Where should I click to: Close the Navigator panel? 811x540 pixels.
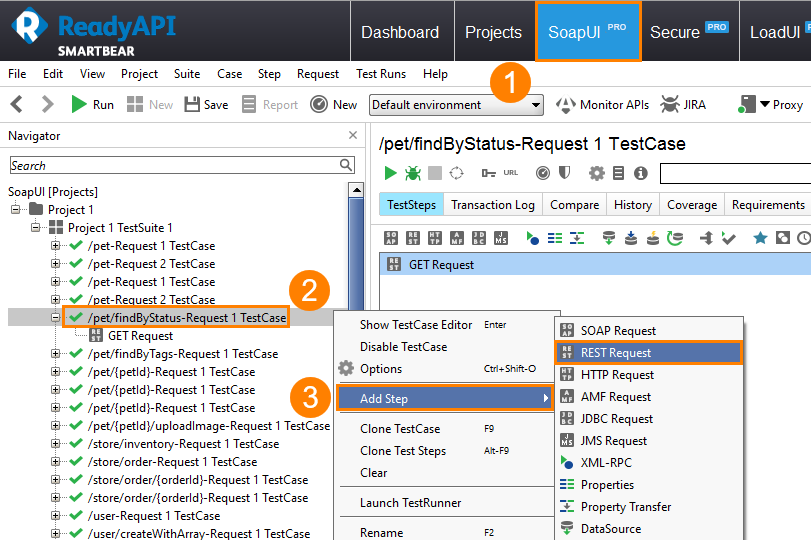(353, 135)
